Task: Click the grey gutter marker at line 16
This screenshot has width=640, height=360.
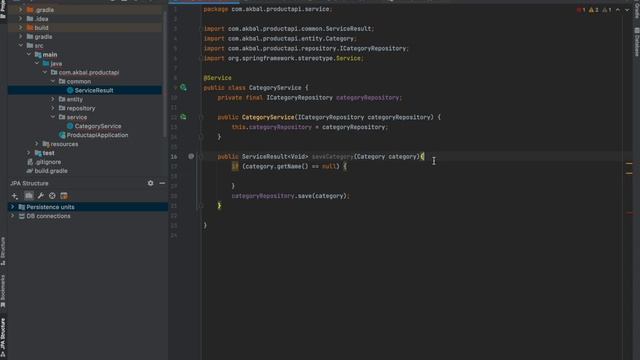Action: coord(191,156)
